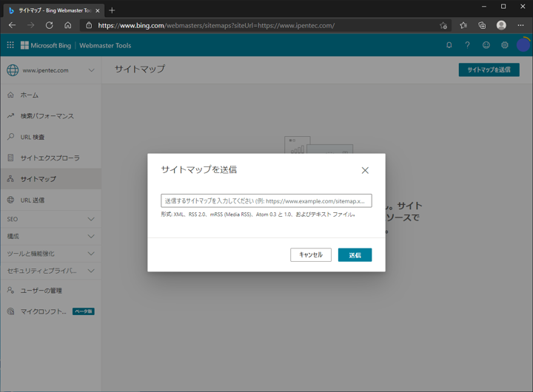
Task: Add page to favorites star icon
Action: coord(443,25)
